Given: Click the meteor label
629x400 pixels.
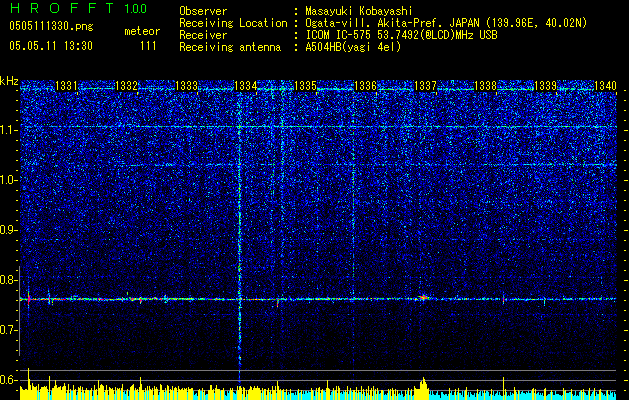Looking at the screenshot, I should (142, 31).
